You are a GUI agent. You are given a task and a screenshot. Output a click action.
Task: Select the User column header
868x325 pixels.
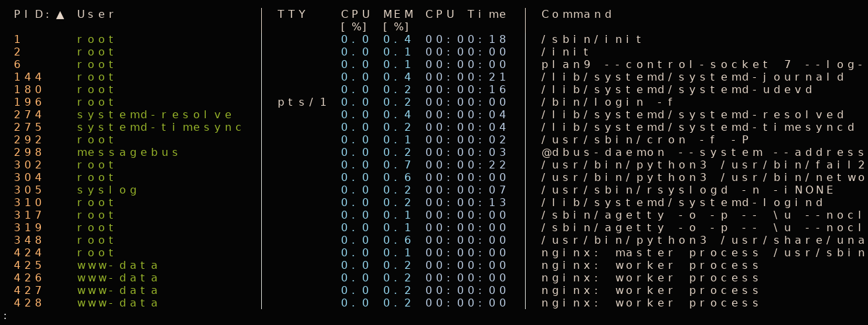click(96, 14)
